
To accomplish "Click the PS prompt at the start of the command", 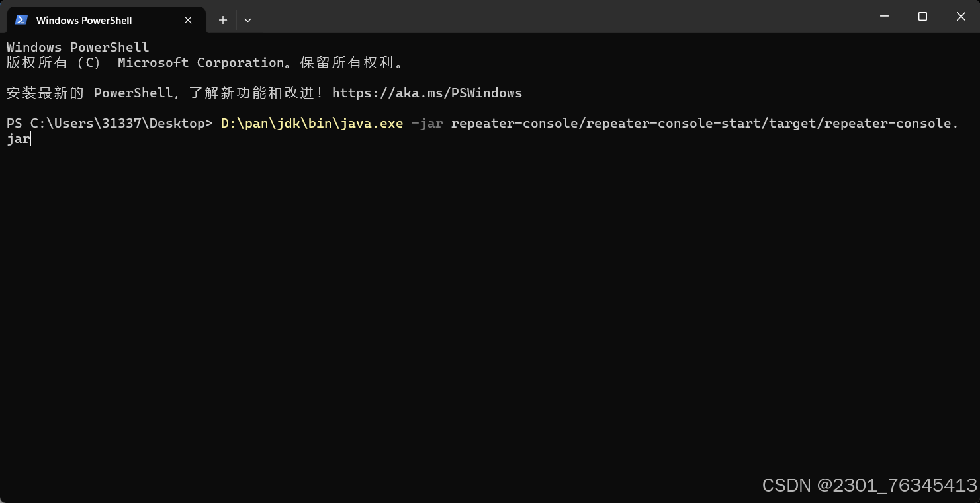I will pyautogui.click(x=13, y=123).
